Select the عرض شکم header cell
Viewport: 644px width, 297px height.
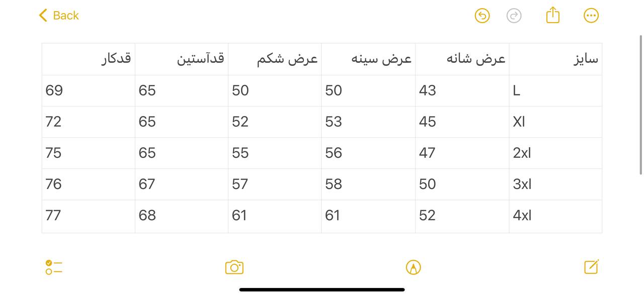click(x=275, y=59)
